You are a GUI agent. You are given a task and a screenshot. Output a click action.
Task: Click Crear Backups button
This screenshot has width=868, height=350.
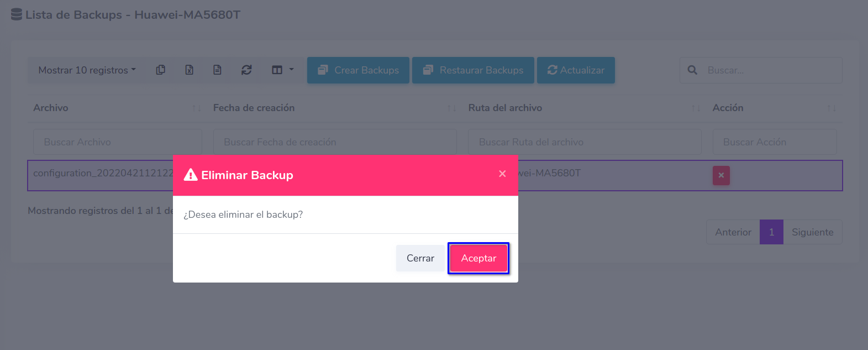coord(358,70)
